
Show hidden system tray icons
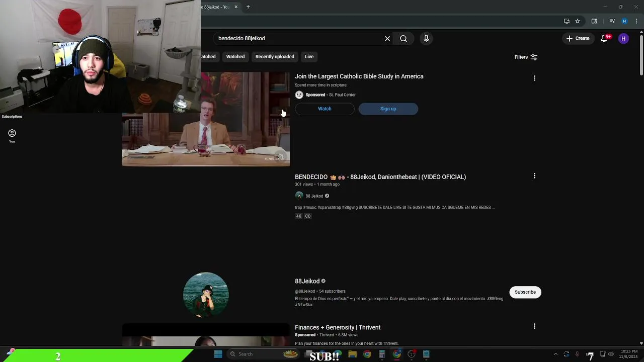[x=555, y=354]
